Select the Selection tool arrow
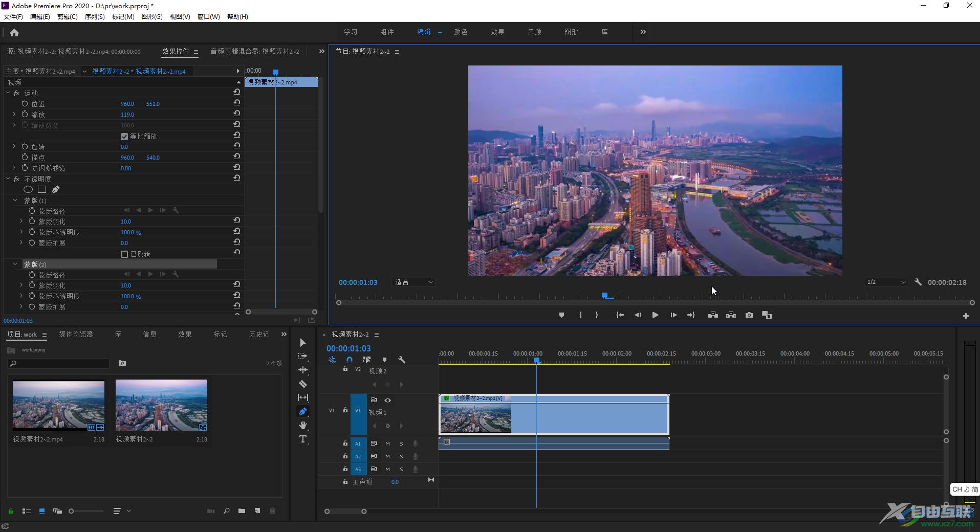 point(303,342)
